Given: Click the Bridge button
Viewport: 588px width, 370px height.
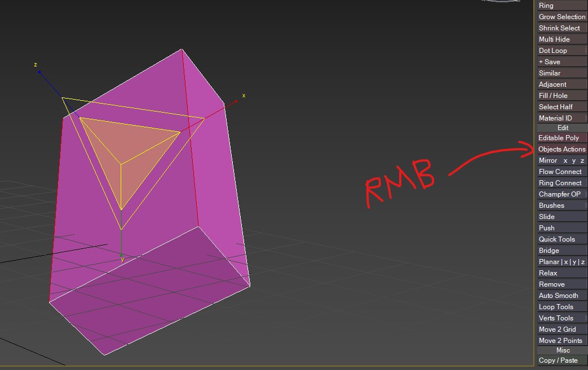Looking at the screenshot, I should [562, 250].
